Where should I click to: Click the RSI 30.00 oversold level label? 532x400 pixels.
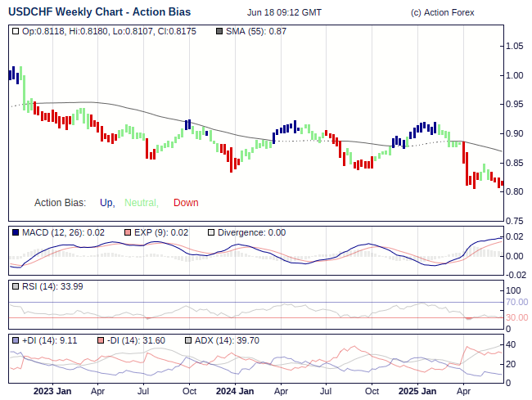click(516, 317)
